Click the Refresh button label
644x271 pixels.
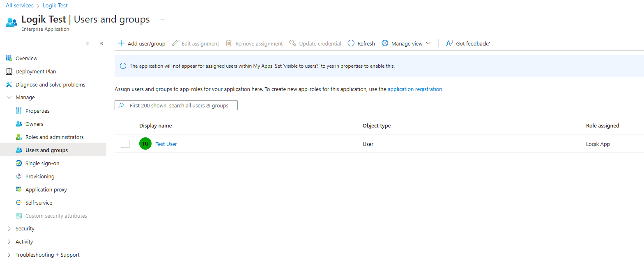(x=366, y=43)
